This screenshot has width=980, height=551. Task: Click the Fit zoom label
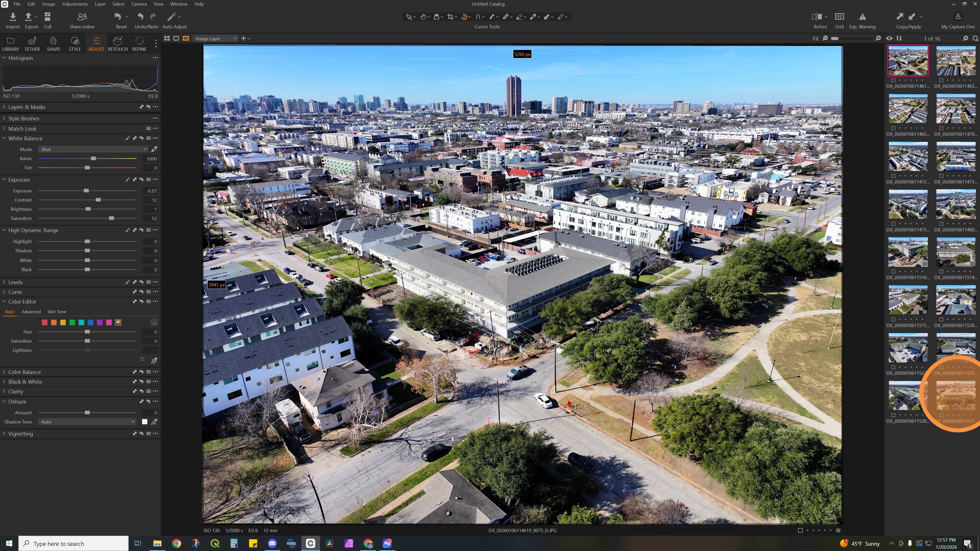tap(816, 39)
